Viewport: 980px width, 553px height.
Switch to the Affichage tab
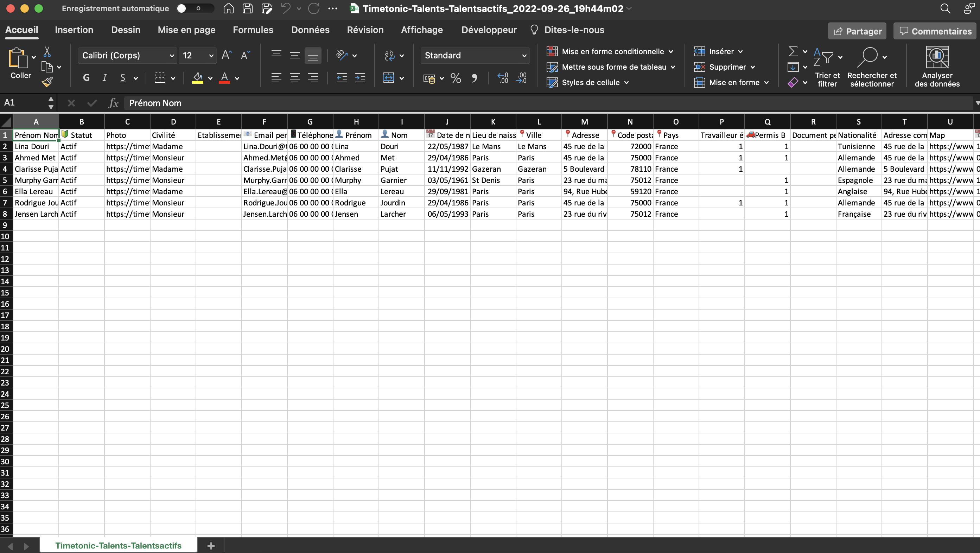pyautogui.click(x=422, y=30)
